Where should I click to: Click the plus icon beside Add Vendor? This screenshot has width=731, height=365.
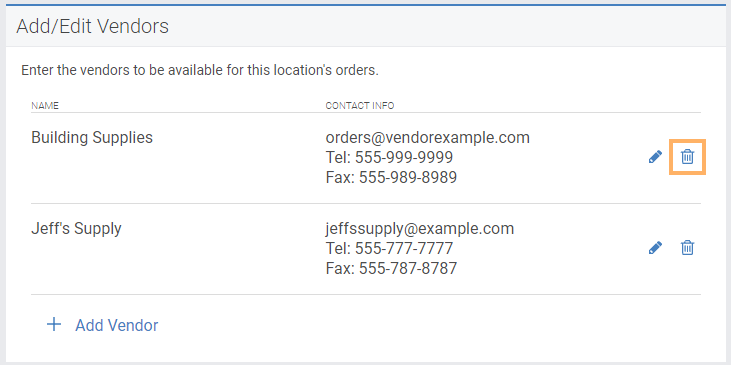click(x=54, y=324)
